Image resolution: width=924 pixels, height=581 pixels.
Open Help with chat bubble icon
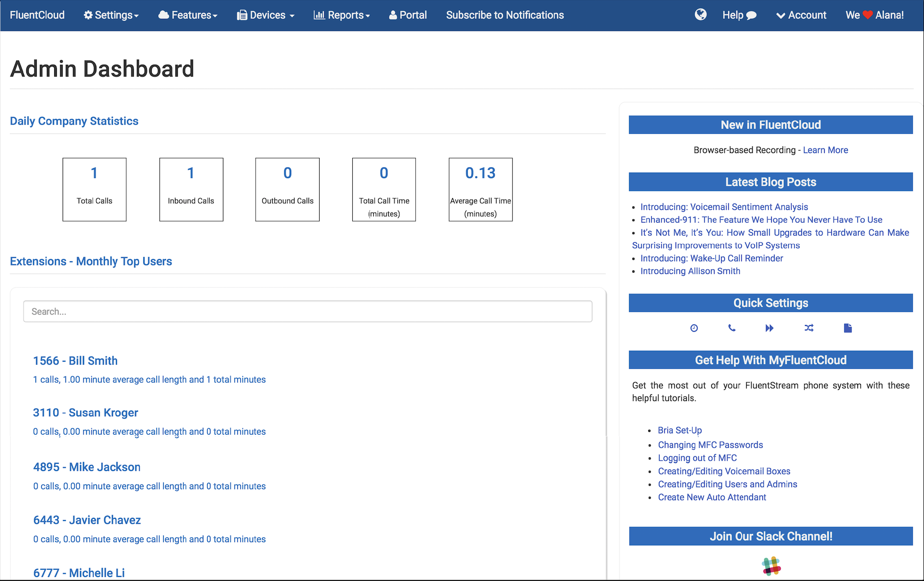739,15
